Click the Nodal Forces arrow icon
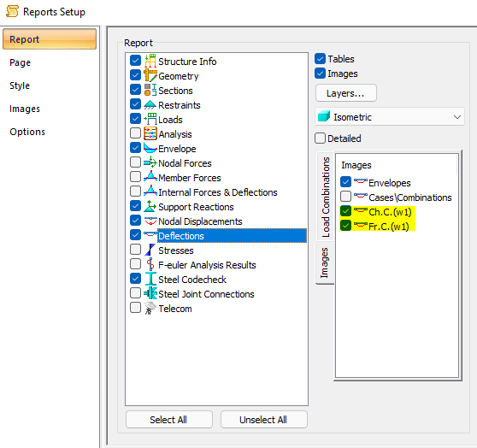Screen dimensions: 477x448 point(150,162)
